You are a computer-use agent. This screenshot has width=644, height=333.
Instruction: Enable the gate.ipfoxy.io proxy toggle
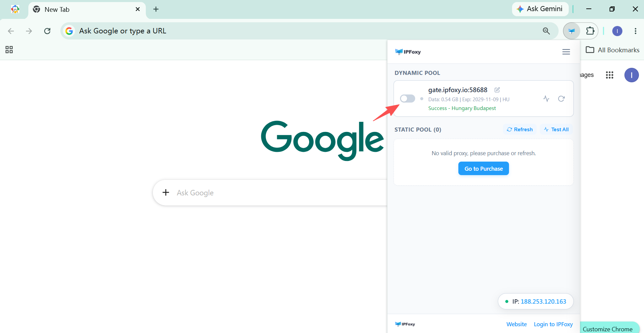(x=407, y=99)
